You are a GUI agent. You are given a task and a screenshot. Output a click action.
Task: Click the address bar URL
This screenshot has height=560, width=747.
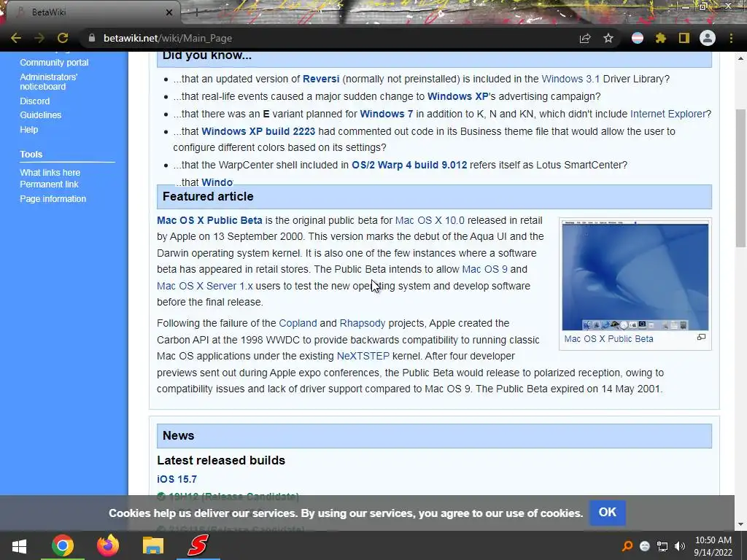tap(168, 38)
